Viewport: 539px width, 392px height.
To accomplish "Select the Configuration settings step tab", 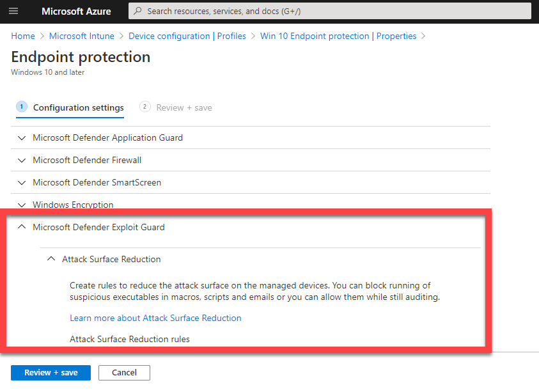I will click(78, 107).
